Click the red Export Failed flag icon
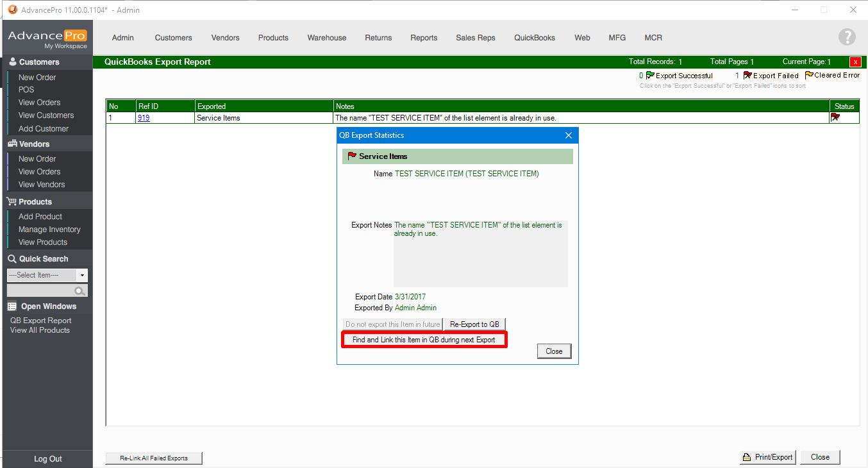 tap(747, 76)
